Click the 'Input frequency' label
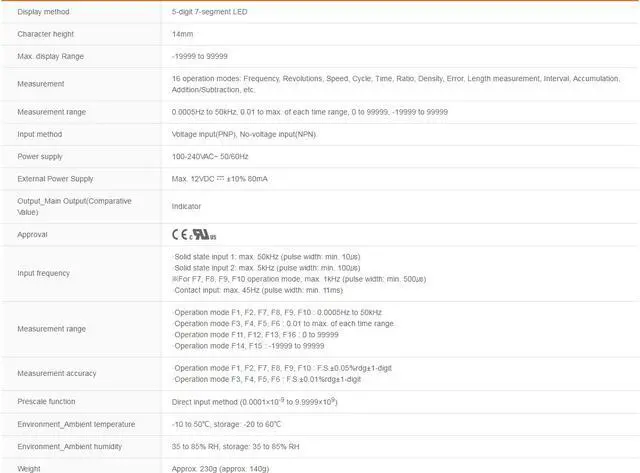 [43, 273]
